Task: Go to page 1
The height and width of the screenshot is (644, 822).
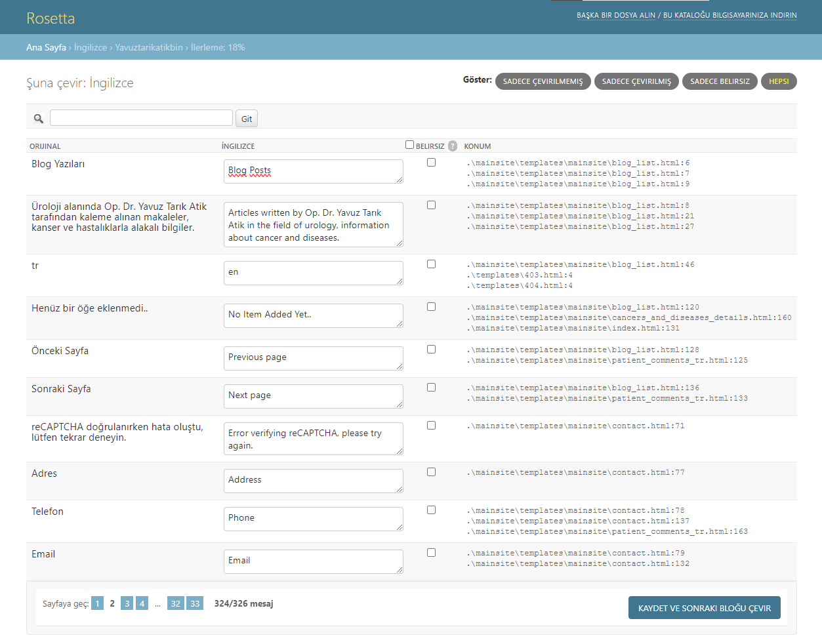Action: (97, 603)
